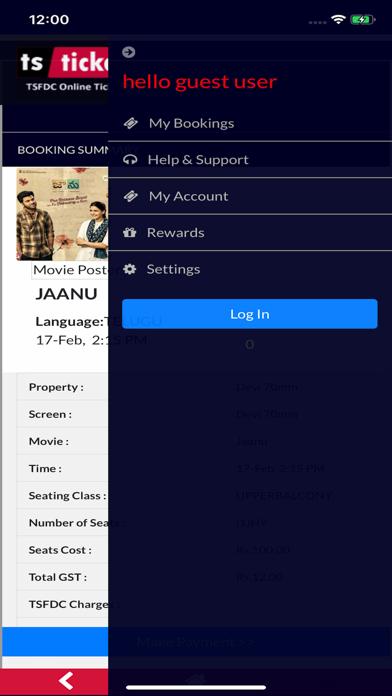Tap the Booking Summary header
The width and height of the screenshot is (392, 696).
(x=78, y=150)
